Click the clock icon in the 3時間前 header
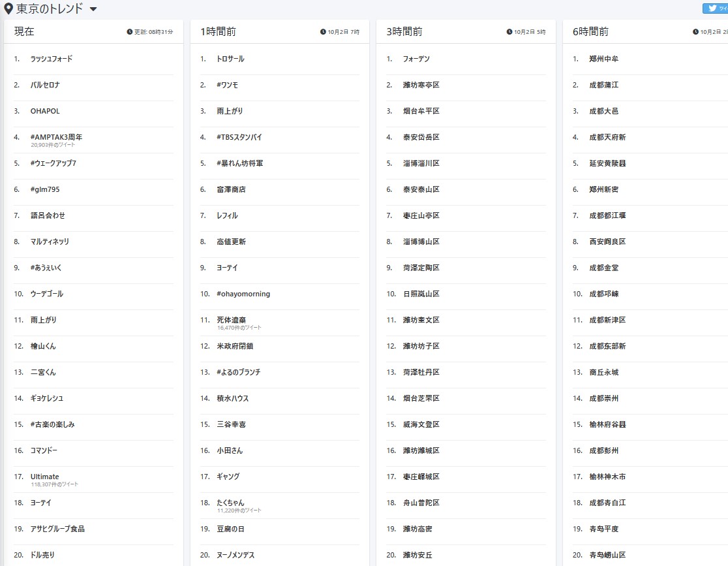The image size is (728, 566). click(x=509, y=32)
